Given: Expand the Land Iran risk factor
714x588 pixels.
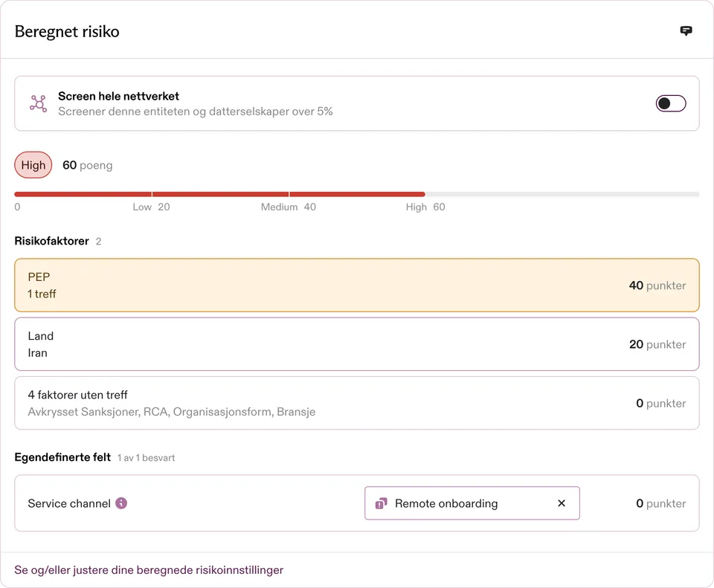Looking at the screenshot, I should pos(357,344).
